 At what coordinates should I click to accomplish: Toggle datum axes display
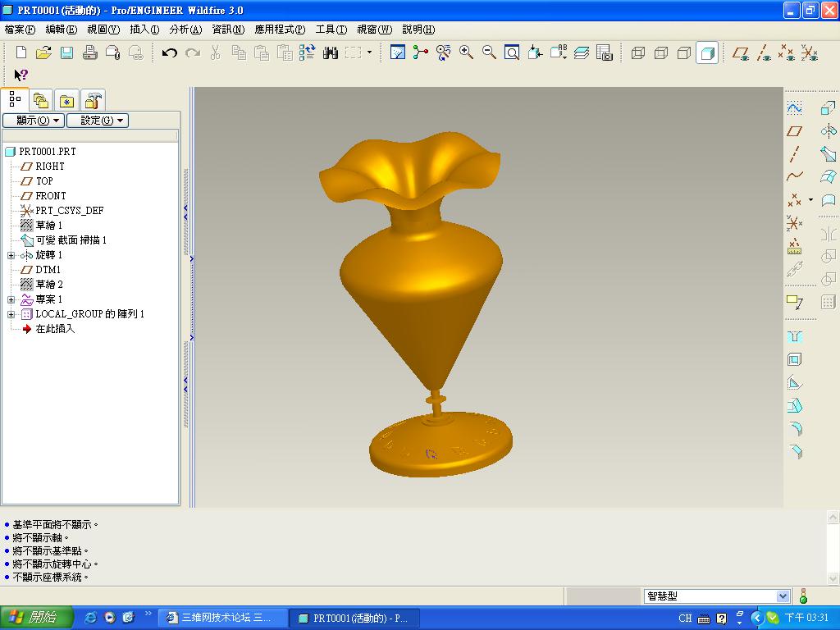click(x=764, y=52)
